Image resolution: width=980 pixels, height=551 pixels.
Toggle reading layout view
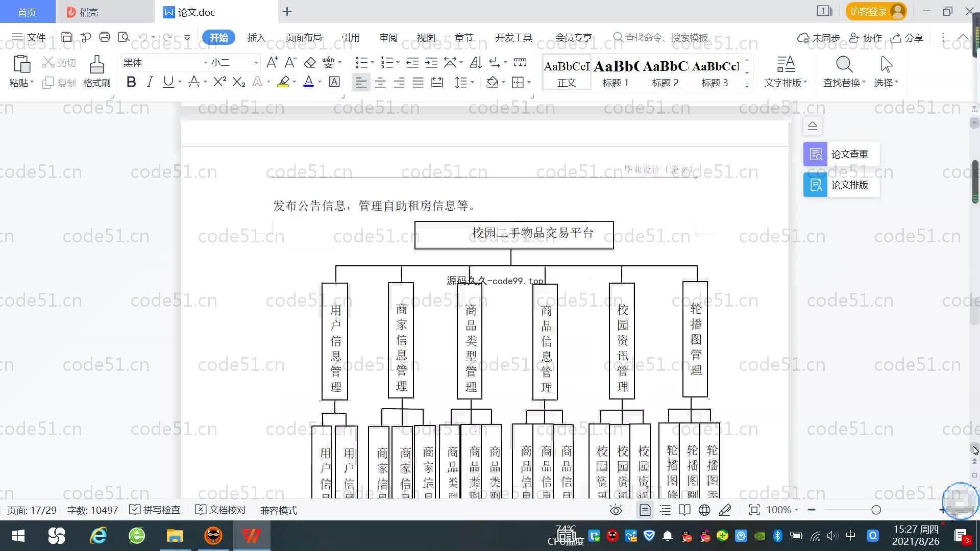tap(684, 510)
